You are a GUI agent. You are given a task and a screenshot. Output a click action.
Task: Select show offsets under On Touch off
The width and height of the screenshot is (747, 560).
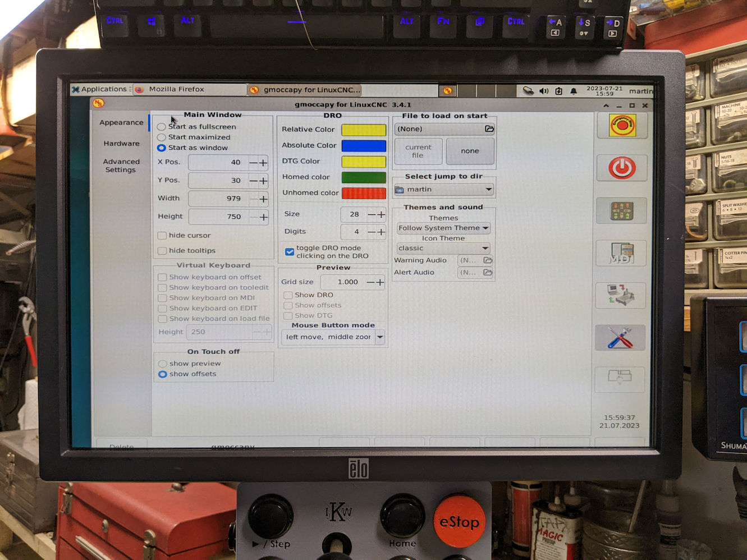click(163, 374)
